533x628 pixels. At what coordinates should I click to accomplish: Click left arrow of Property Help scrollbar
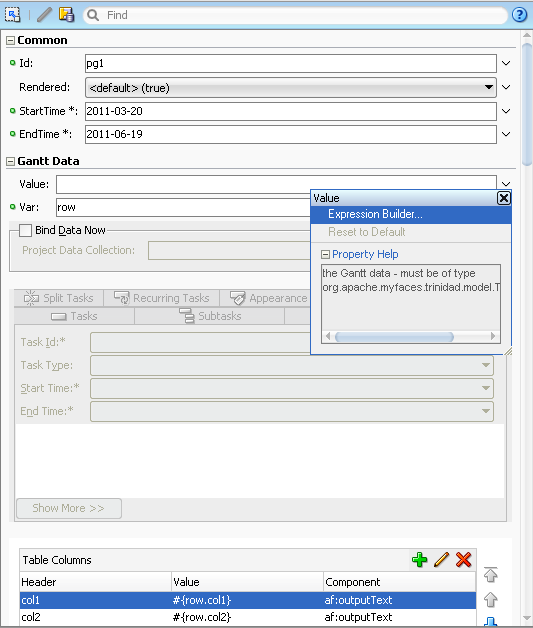point(328,336)
